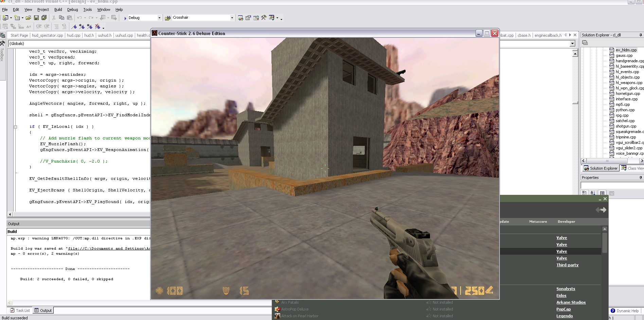Viewport: 644px width, 320px height.
Task: Clear all bookmarks with red X flag icon
Action: [97, 27]
